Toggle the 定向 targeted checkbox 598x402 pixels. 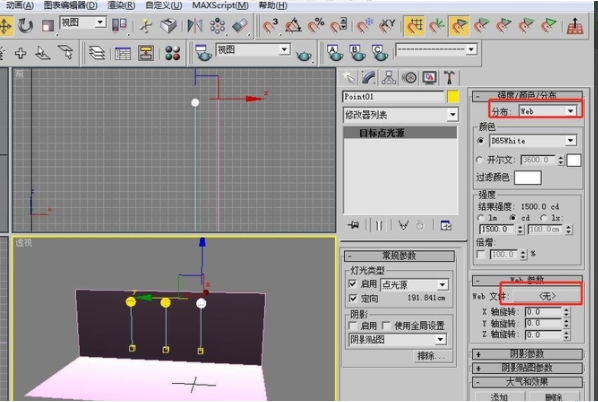tap(353, 298)
